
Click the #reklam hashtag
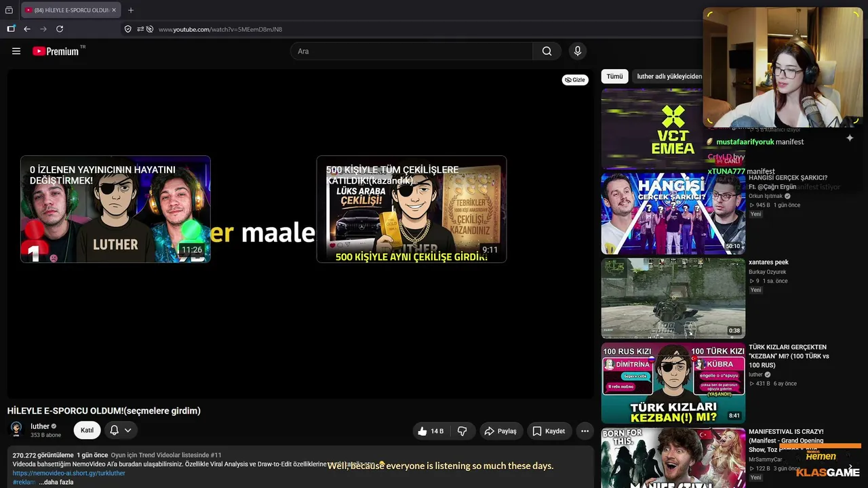click(x=24, y=482)
